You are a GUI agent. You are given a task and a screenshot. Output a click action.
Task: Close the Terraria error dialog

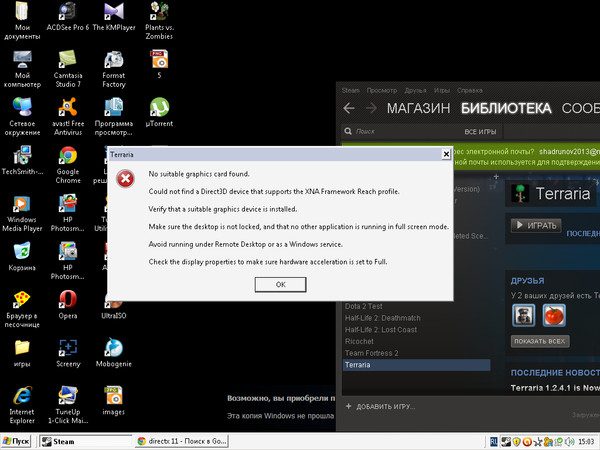coord(446,154)
